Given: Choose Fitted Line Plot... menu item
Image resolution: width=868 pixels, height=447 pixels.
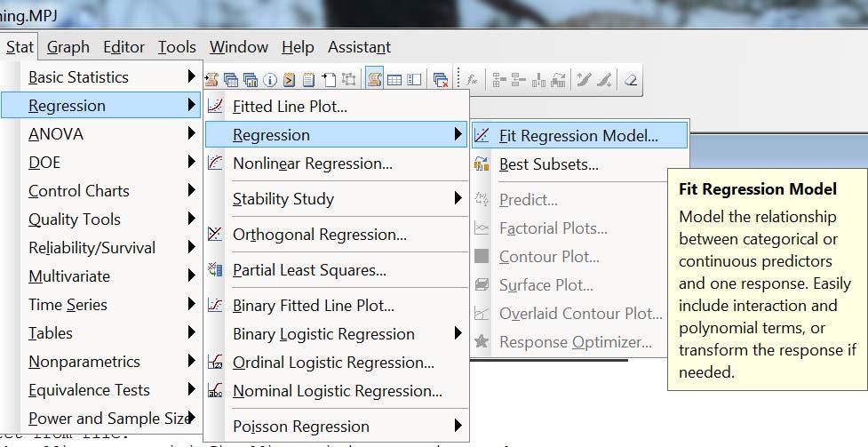Looking at the screenshot, I should click(x=337, y=107).
